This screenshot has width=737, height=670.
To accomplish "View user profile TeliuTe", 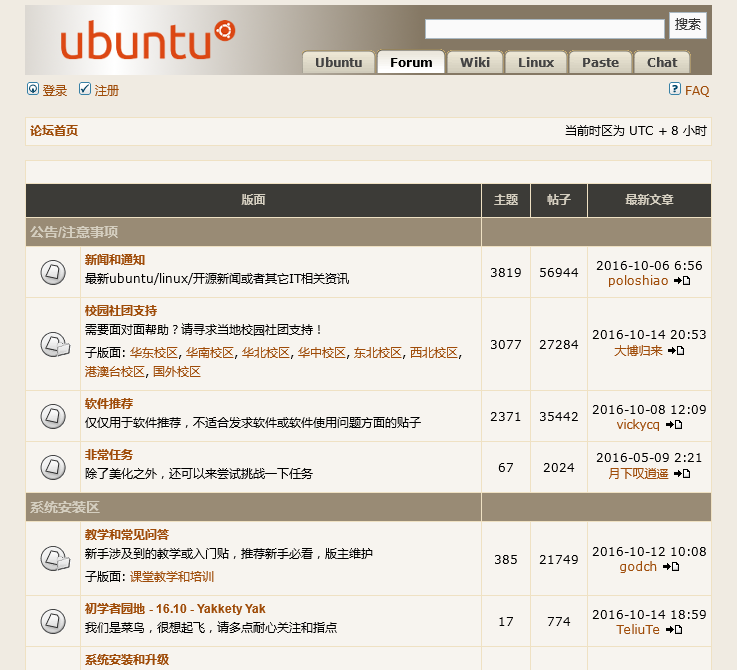I will pos(638,630).
